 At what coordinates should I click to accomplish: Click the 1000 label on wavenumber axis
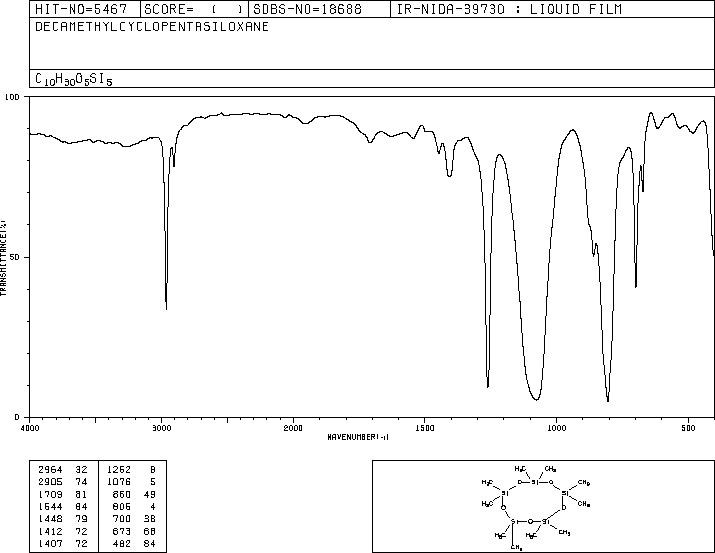[556, 428]
